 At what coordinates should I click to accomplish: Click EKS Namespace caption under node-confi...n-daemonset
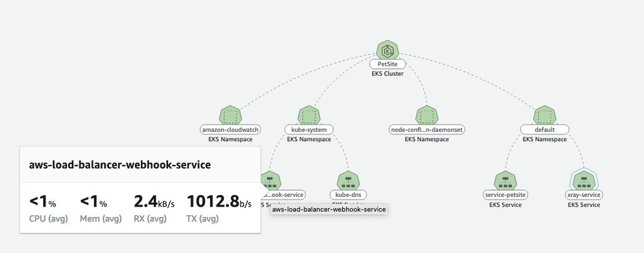point(427,139)
